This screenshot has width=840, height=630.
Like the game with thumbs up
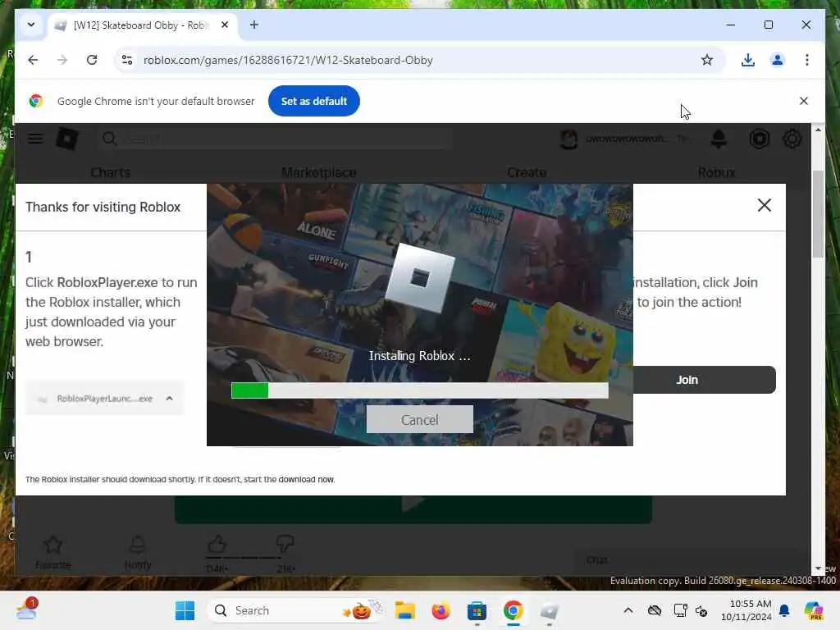pyautogui.click(x=217, y=545)
